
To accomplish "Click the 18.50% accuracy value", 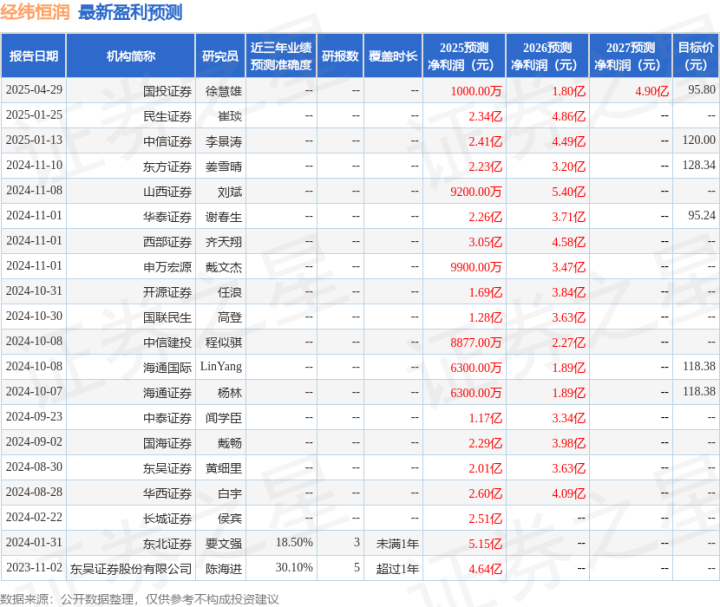I will click(x=294, y=542).
